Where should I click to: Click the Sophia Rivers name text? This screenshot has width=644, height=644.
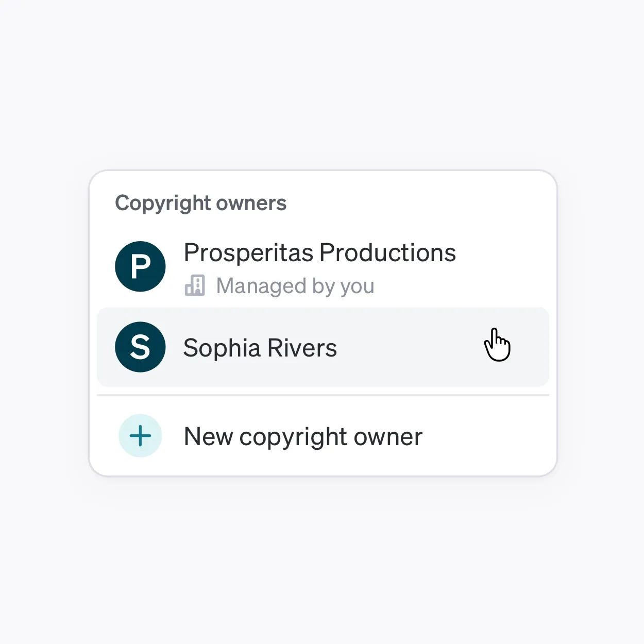260,348
